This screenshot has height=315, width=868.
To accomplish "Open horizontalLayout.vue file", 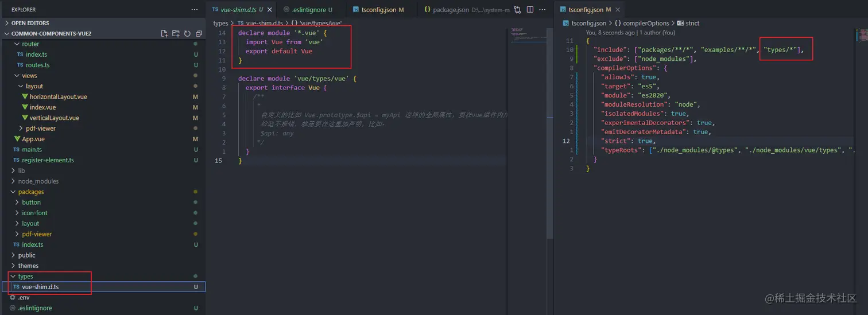I will (x=59, y=97).
